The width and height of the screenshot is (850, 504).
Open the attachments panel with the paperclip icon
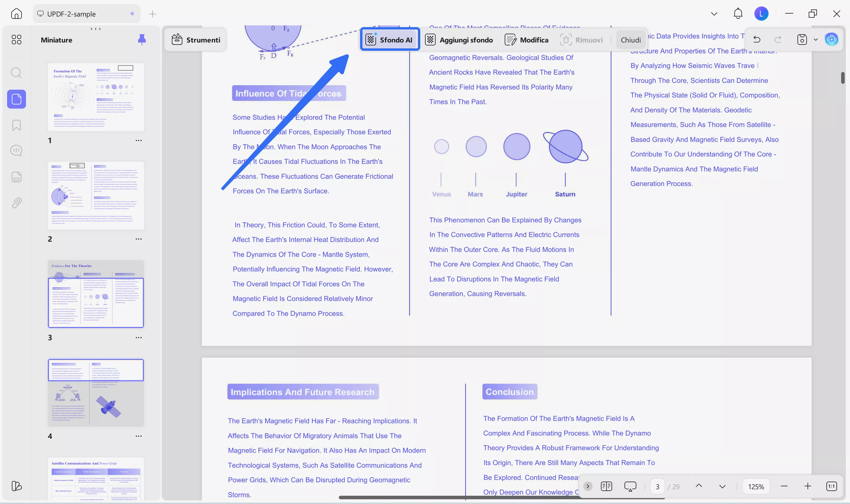[16, 203]
